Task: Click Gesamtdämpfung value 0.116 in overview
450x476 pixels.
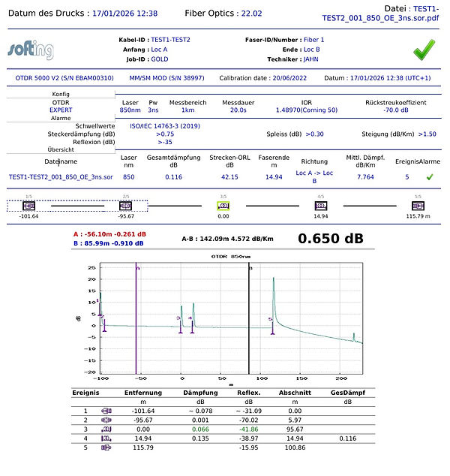Action: (174, 177)
